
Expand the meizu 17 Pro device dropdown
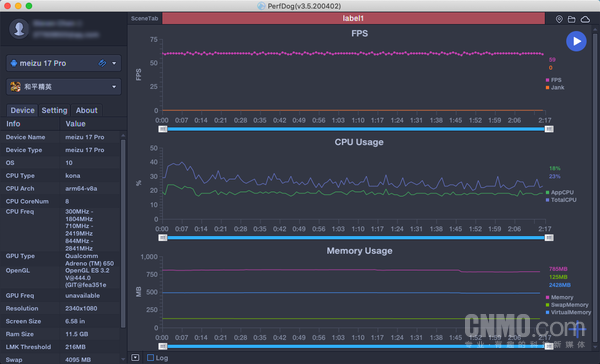[x=114, y=63]
